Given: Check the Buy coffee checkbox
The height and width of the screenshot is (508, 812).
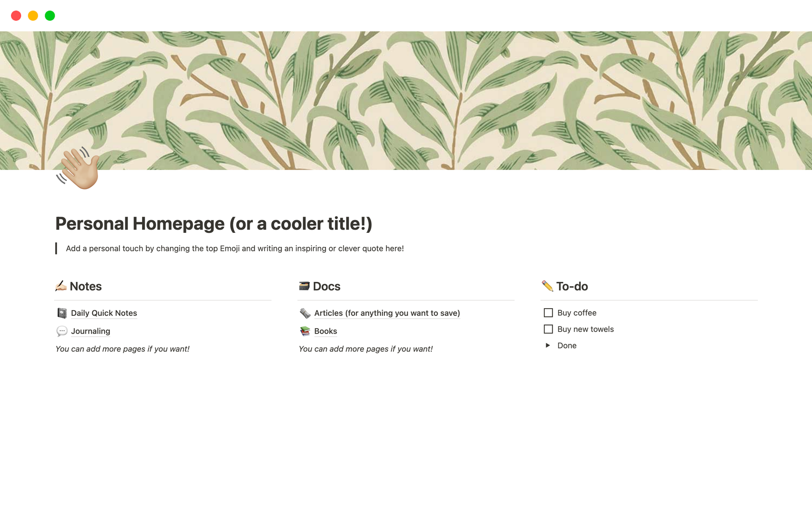Looking at the screenshot, I should [548, 313].
